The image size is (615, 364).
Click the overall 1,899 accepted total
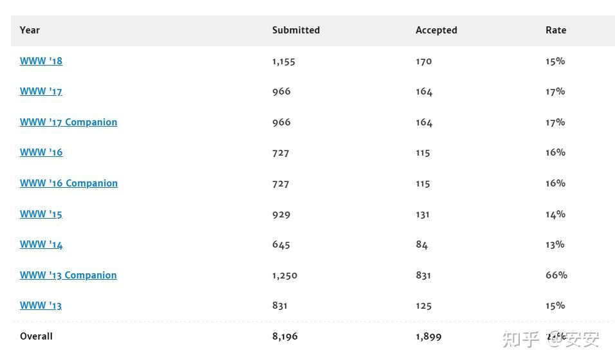pyautogui.click(x=428, y=336)
